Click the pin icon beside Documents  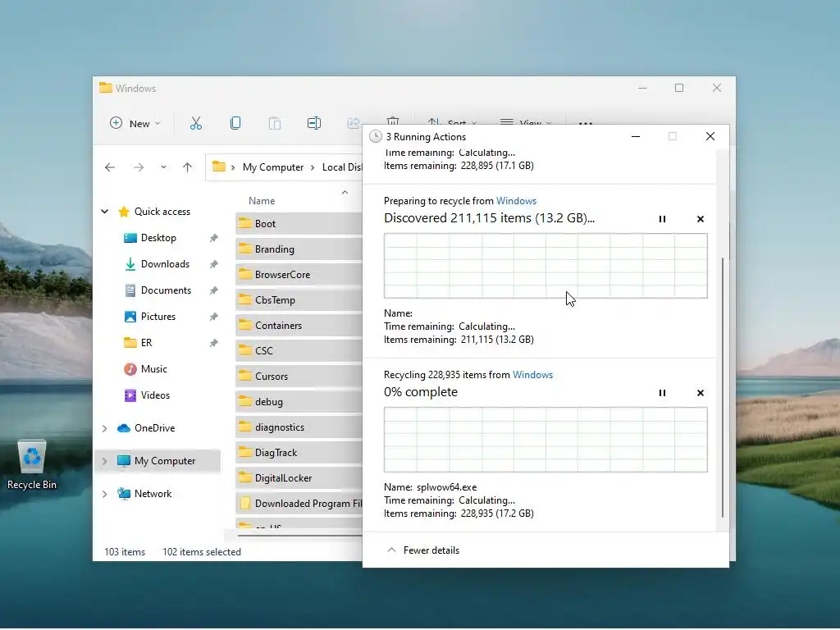point(214,290)
